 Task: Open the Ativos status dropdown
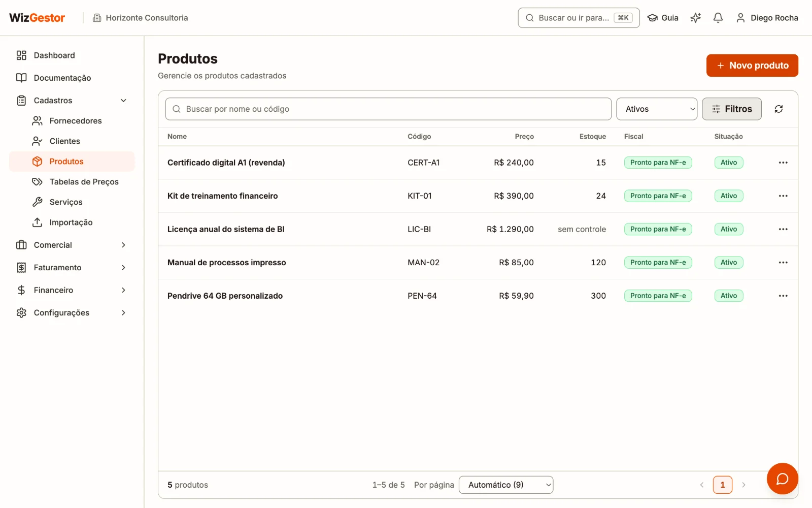[657, 109]
